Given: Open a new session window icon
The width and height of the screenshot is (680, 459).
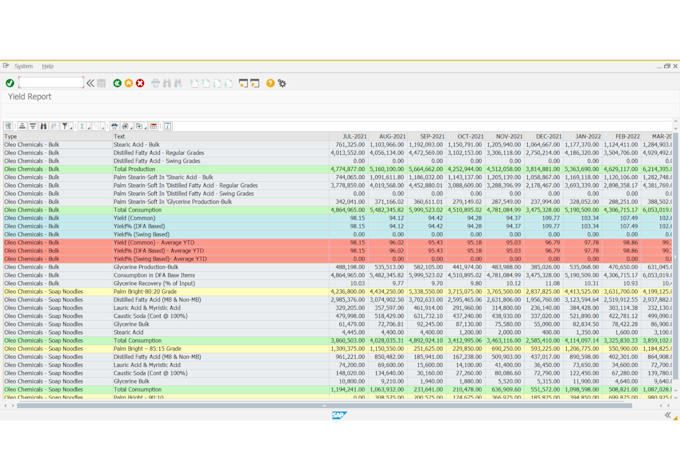Looking at the screenshot, I should 243,83.
